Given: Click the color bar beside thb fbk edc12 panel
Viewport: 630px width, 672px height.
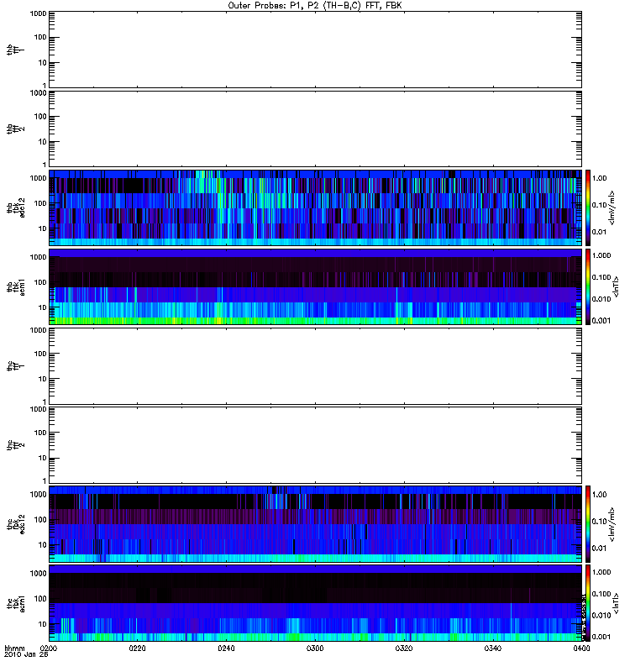Looking at the screenshot, I should click(x=588, y=207).
